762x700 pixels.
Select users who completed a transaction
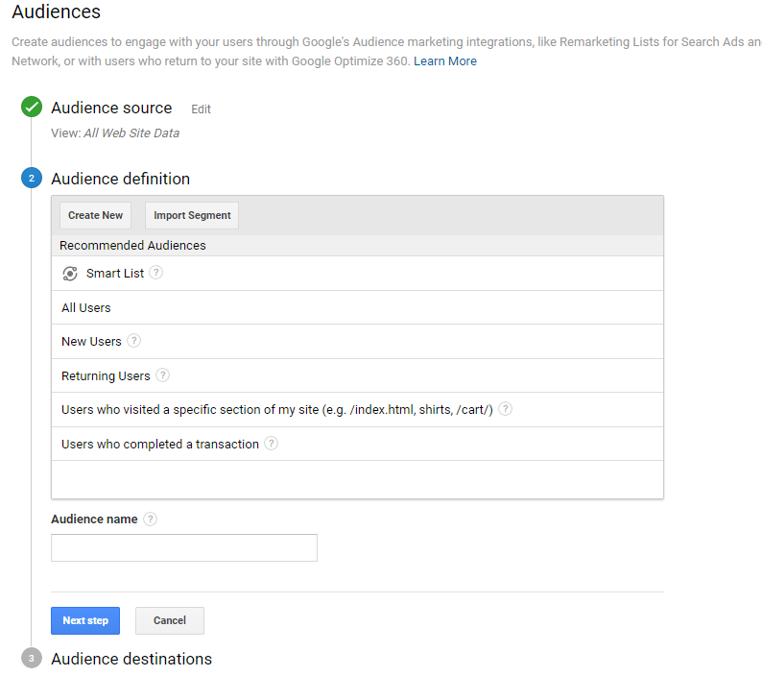(x=358, y=444)
